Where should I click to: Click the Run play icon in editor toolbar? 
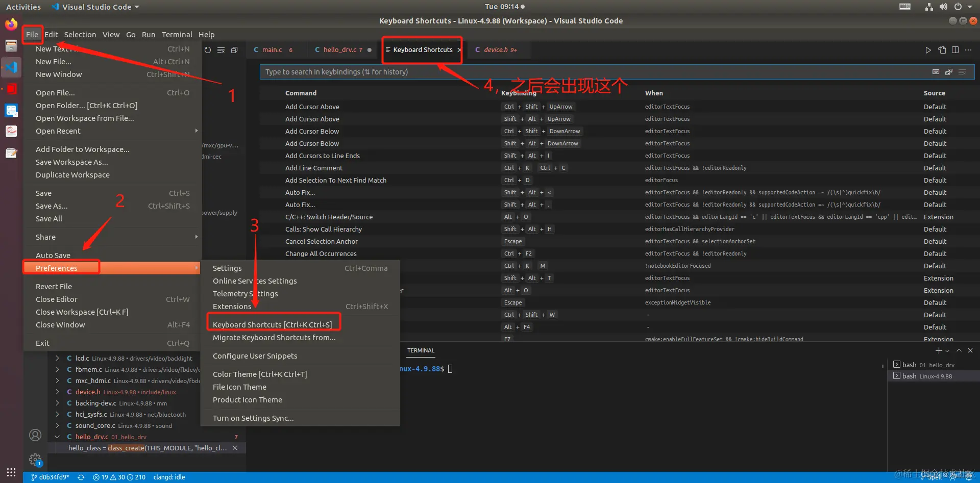click(x=928, y=50)
